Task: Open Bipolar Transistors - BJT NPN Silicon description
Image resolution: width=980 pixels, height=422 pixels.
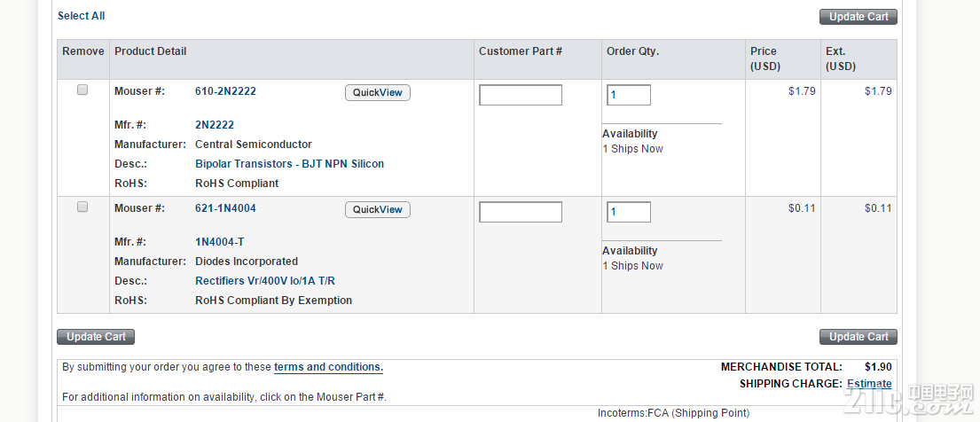Action: point(289,164)
